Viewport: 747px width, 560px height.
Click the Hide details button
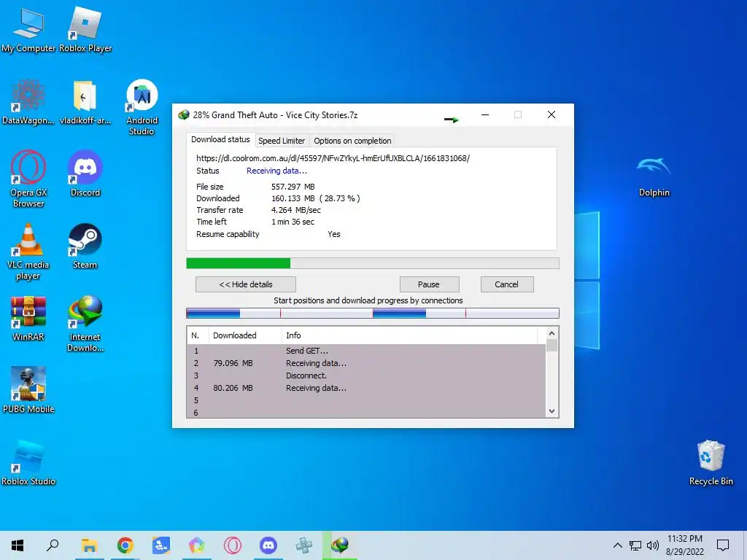pos(246,284)
